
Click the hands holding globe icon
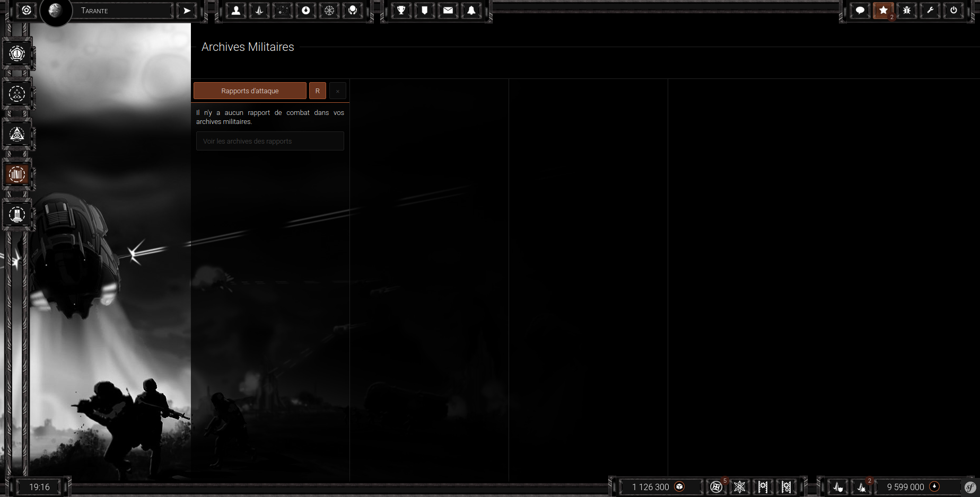[x=353, y=11]
